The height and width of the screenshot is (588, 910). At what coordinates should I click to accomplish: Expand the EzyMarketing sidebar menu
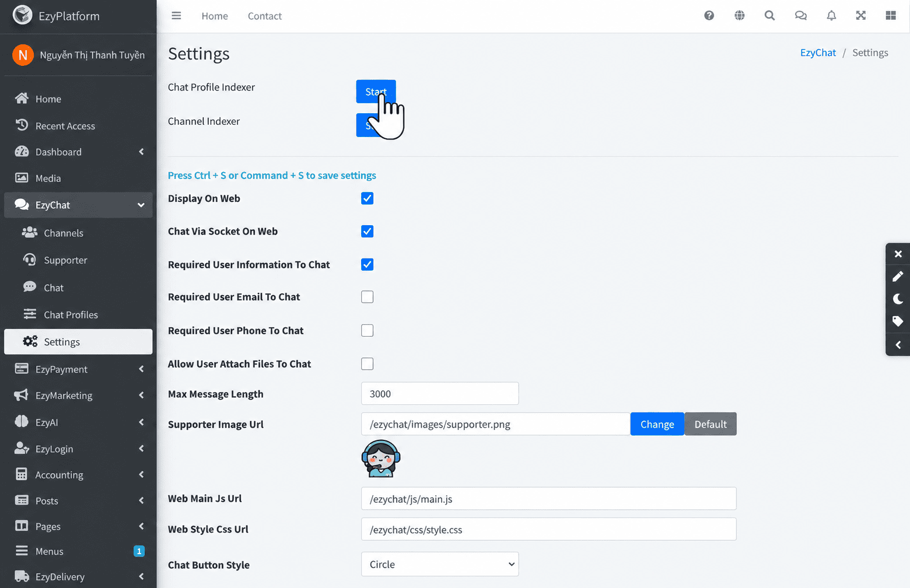(78, 395)
